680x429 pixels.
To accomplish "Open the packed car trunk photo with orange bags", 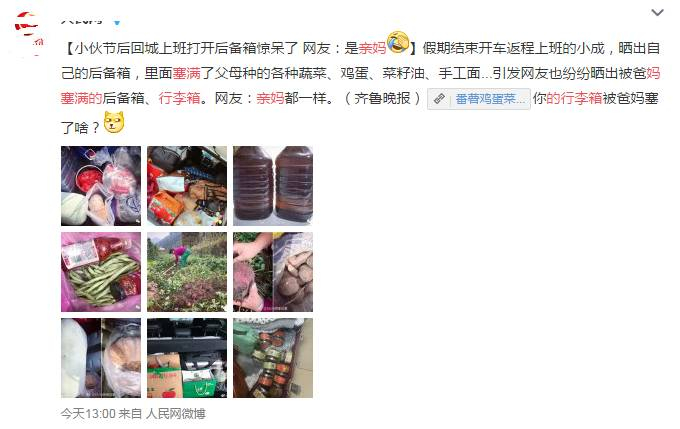I will 187,186.
